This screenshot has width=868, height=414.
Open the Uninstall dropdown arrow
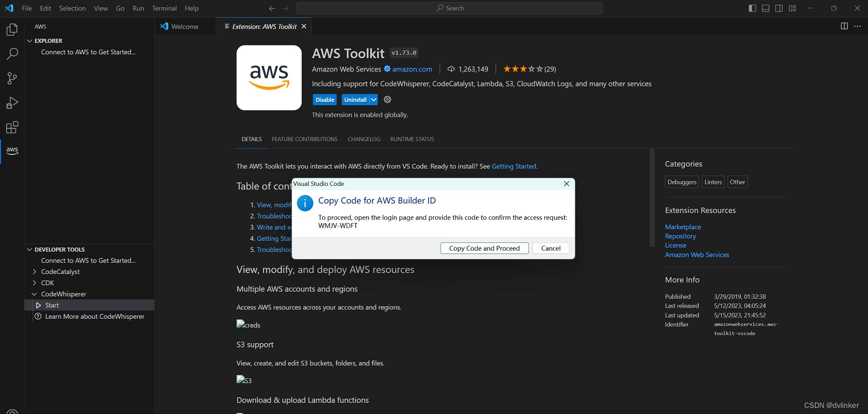coord(374,100)
